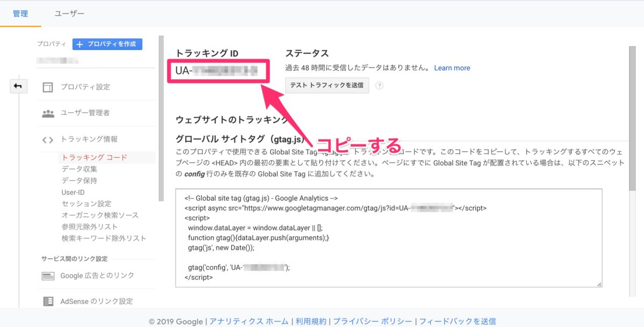Click inside the gtag.js code snippet box

(x=389, y=238)
